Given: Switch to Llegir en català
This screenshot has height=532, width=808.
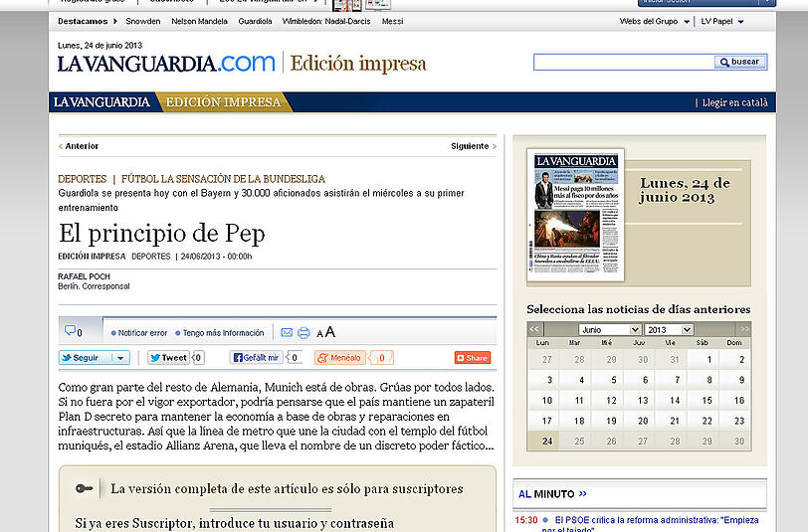Looking at the screenshot, I should [x=734, y=102].
